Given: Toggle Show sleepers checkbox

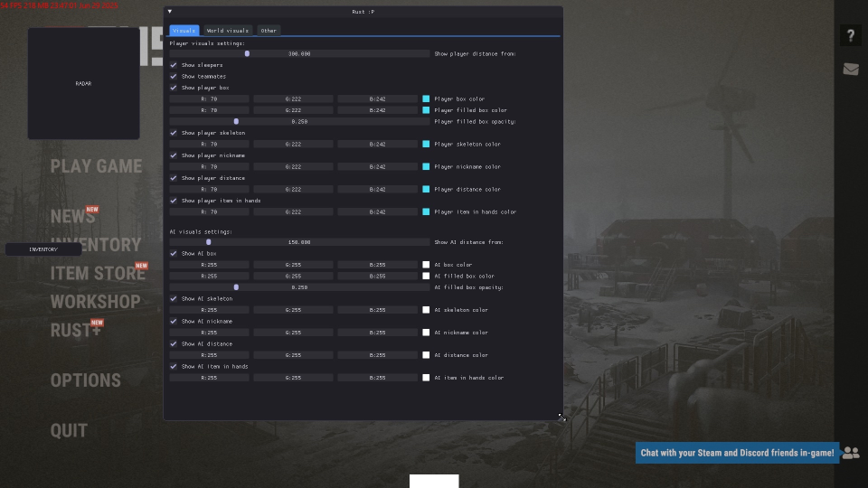Looking at the screenshot, I should pyautogui.click(x=174, y=65).
